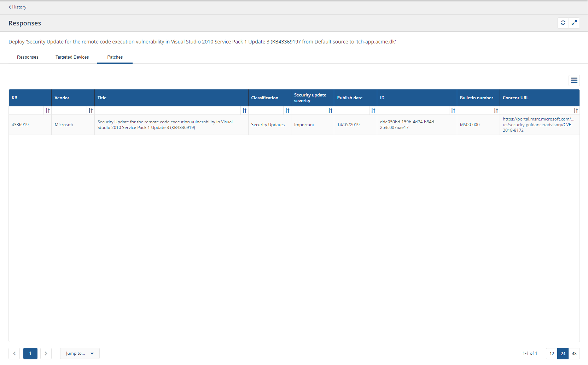Select KB cell 4336919
The height and width of the screenshot is (365, 588).
pos(30,125)
